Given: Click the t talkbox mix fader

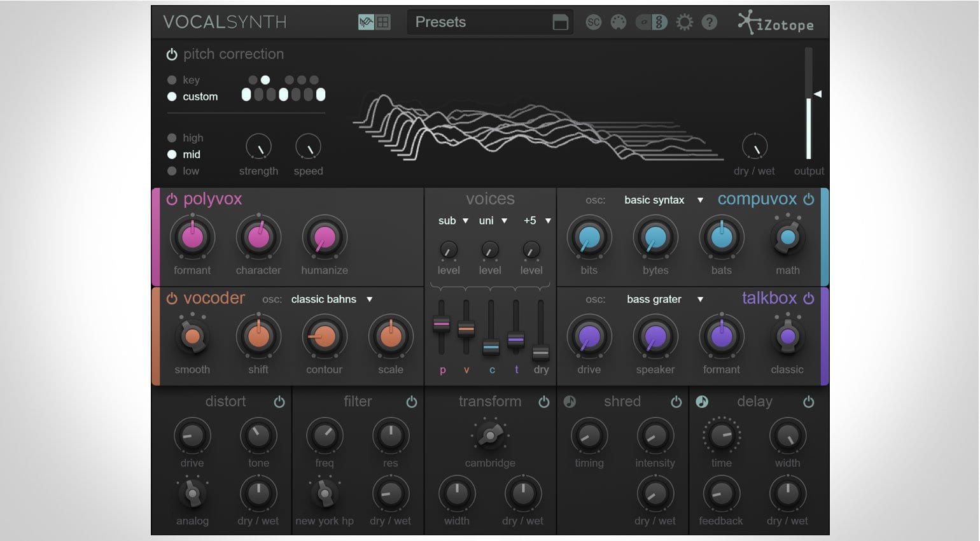Looking at the screenshot, I should [516, 340].
